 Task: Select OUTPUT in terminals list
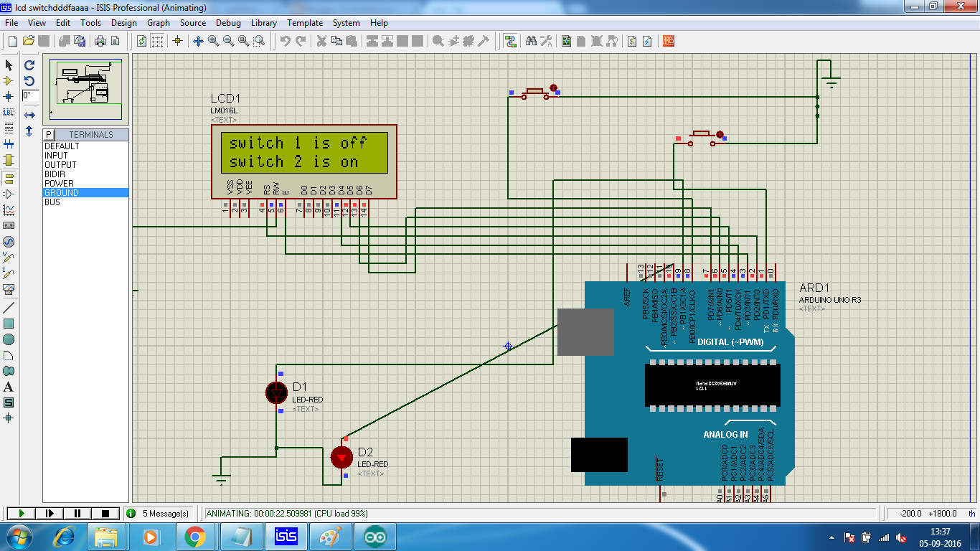86,165
